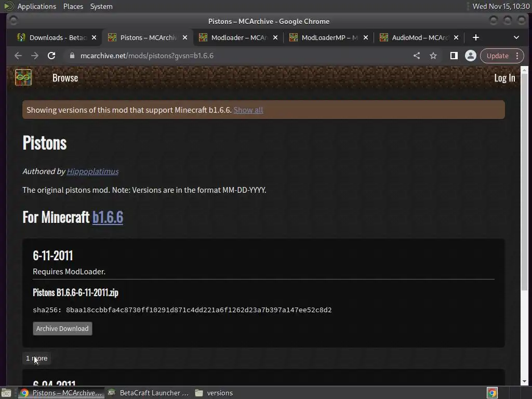
Task: Open the Chrome side panel
Action: (454, 56)
